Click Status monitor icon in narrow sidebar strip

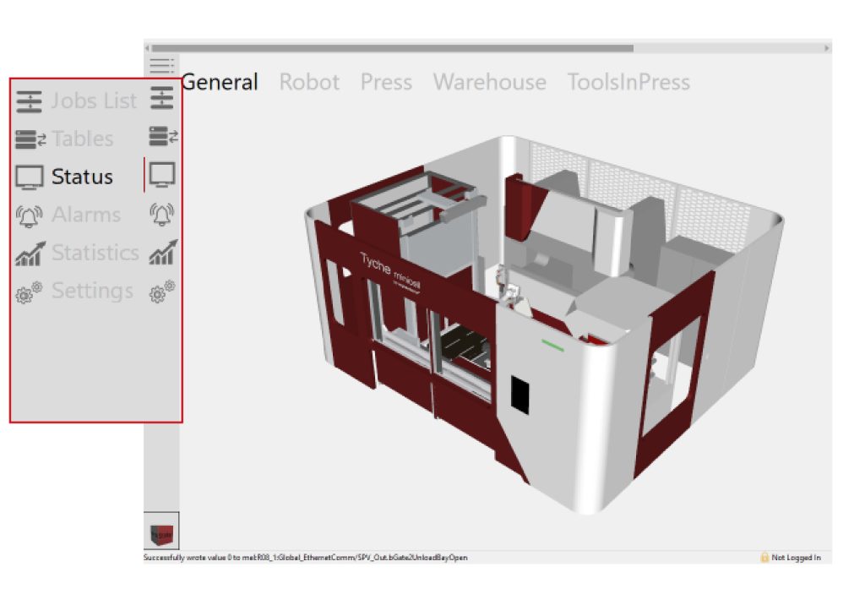coord(162,175)
